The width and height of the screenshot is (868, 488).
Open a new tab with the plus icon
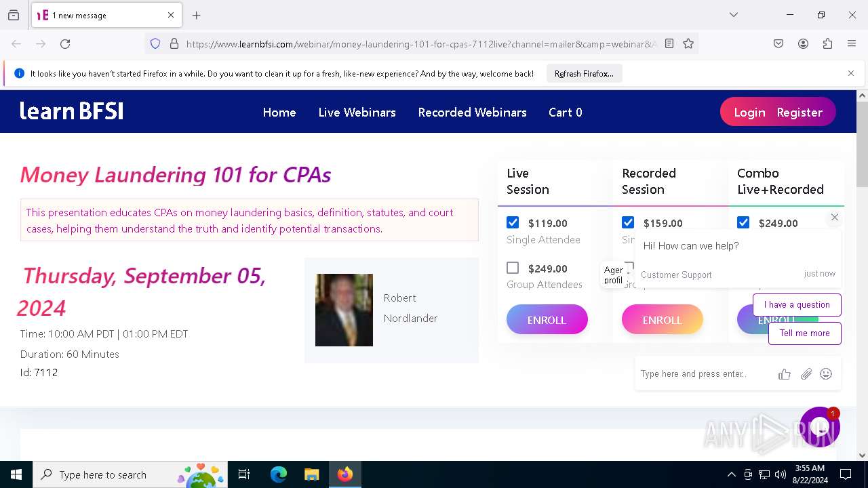(197, 15)
